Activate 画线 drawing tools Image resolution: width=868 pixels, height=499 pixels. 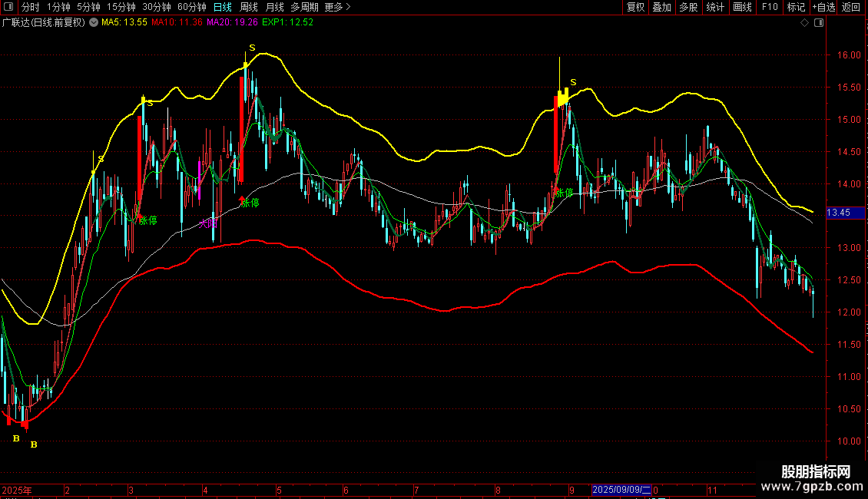pos(742,7)
